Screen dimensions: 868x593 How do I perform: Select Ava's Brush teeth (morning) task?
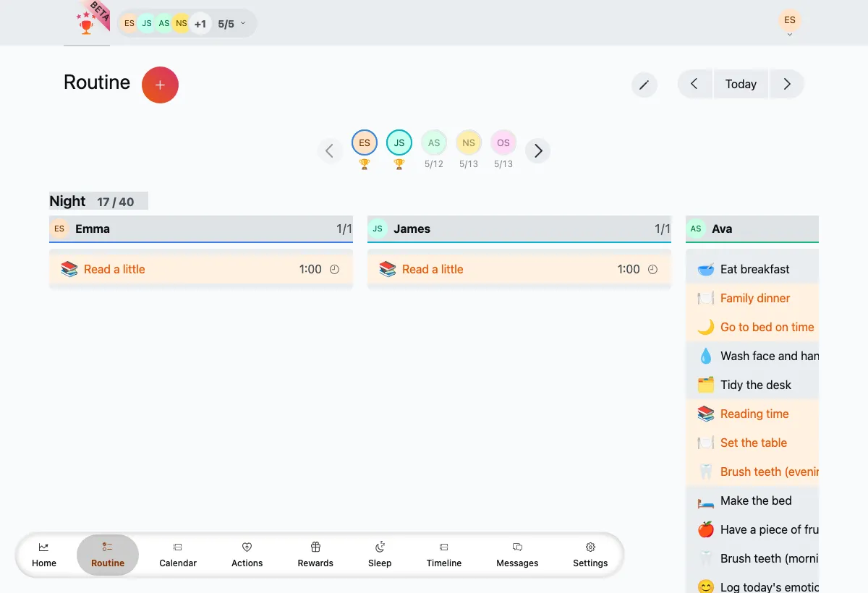click(752, 558)
